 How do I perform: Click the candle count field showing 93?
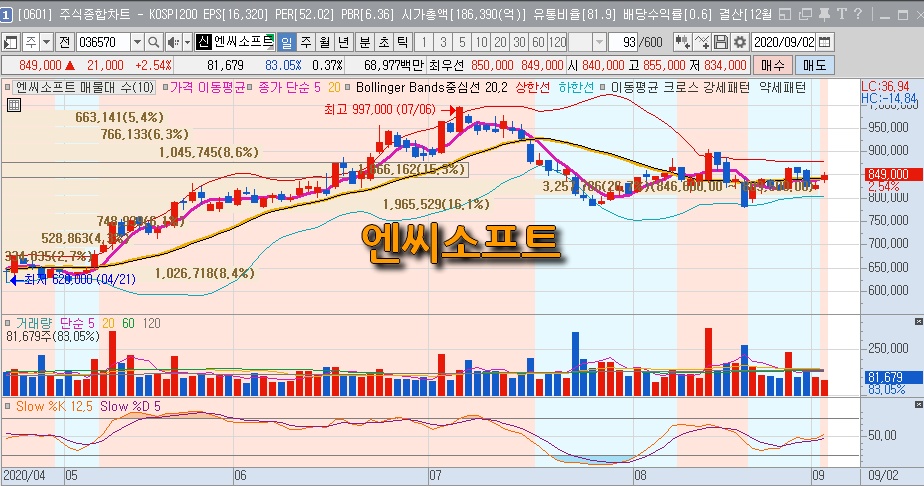(623, 42)
